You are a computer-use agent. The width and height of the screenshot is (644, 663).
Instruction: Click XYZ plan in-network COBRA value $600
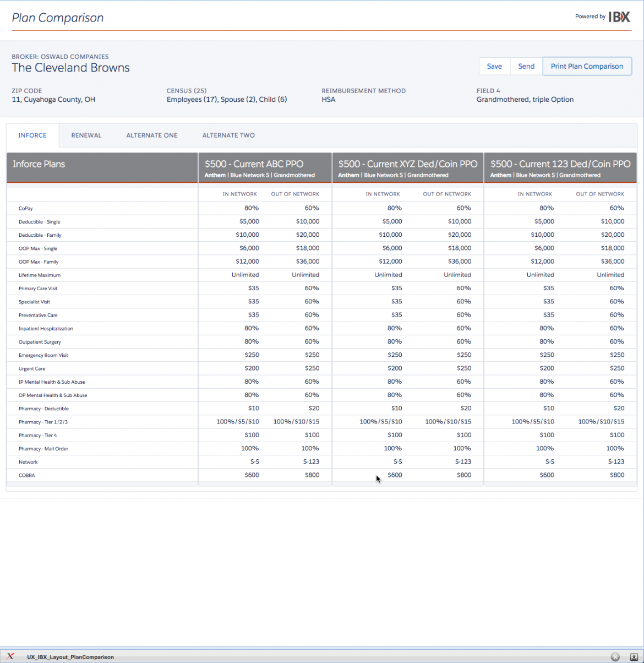point(395,475)
